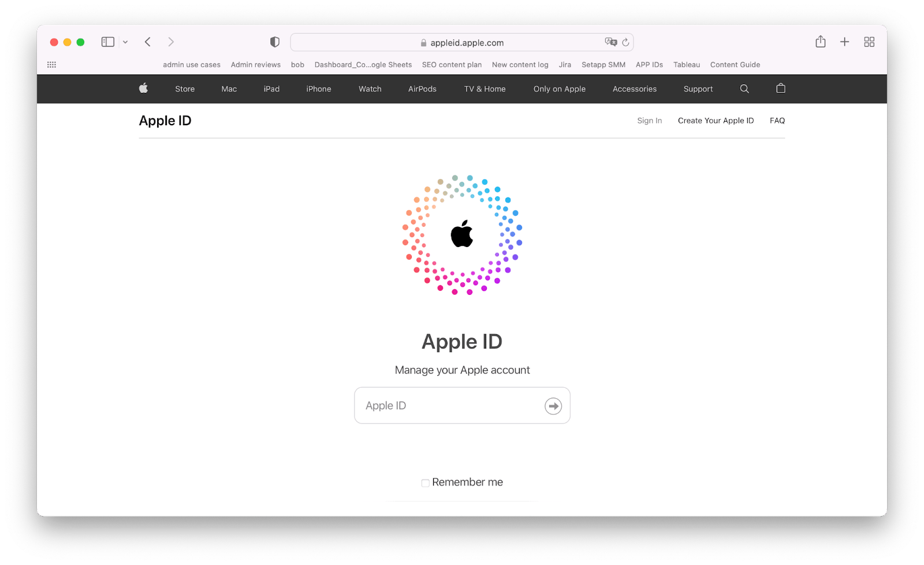Open the Content Guide bookmark
924x565 pixels.
(735, 65)
